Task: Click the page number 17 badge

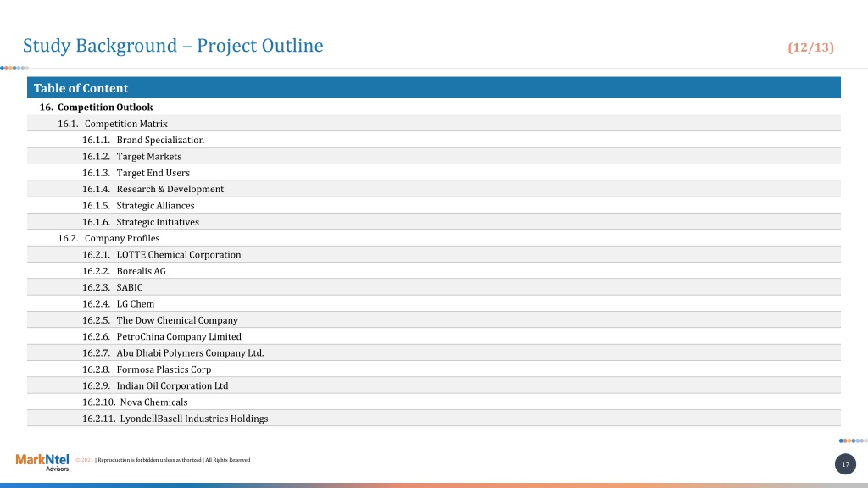Action: [x=845, y=464]
